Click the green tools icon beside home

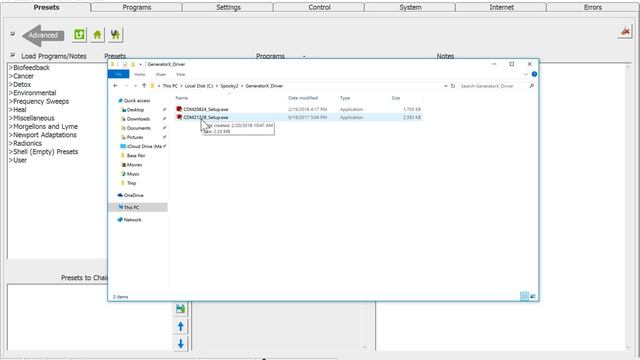click(x=116, y=35)
